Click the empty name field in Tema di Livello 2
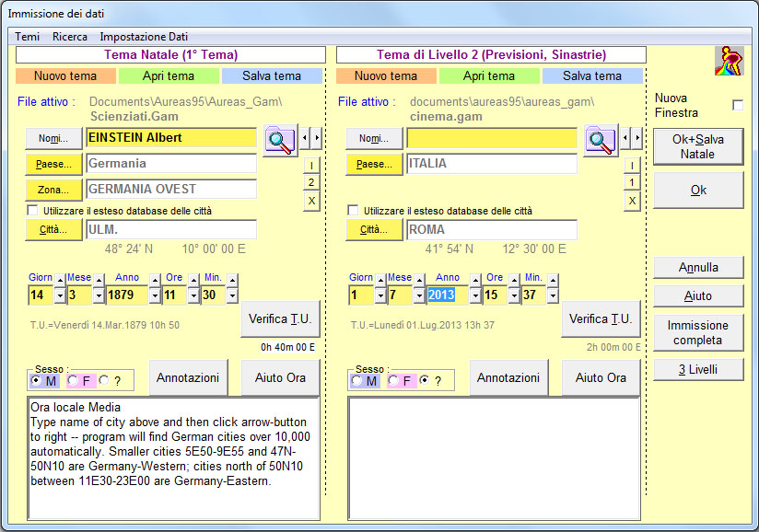The image size is (759, 532). coord(492,138)
